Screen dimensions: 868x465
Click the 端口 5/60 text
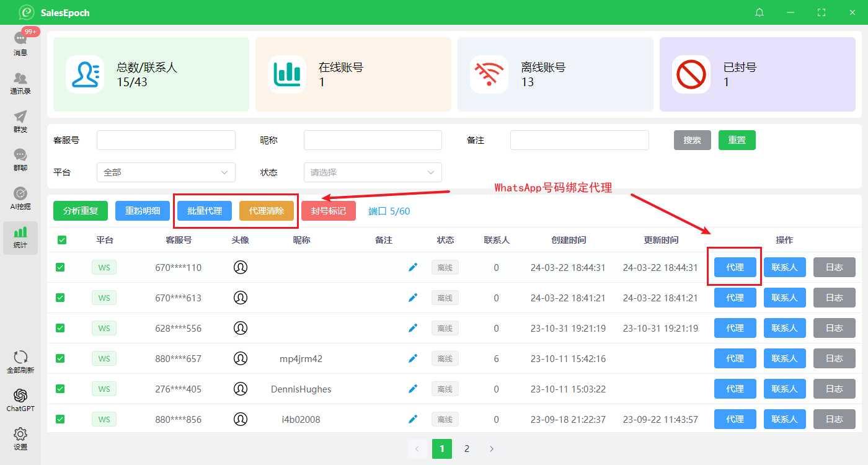(389, 211)
